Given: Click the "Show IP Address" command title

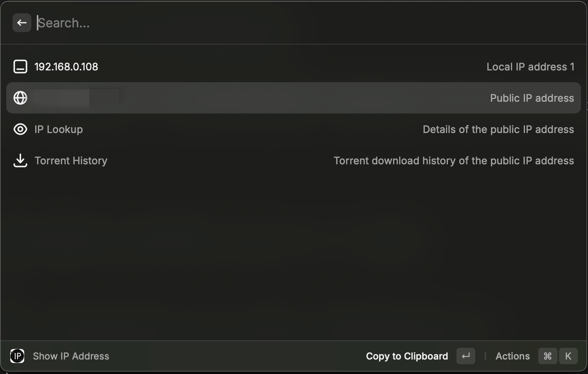Looking at the screenshot, I should coord(71,356).
